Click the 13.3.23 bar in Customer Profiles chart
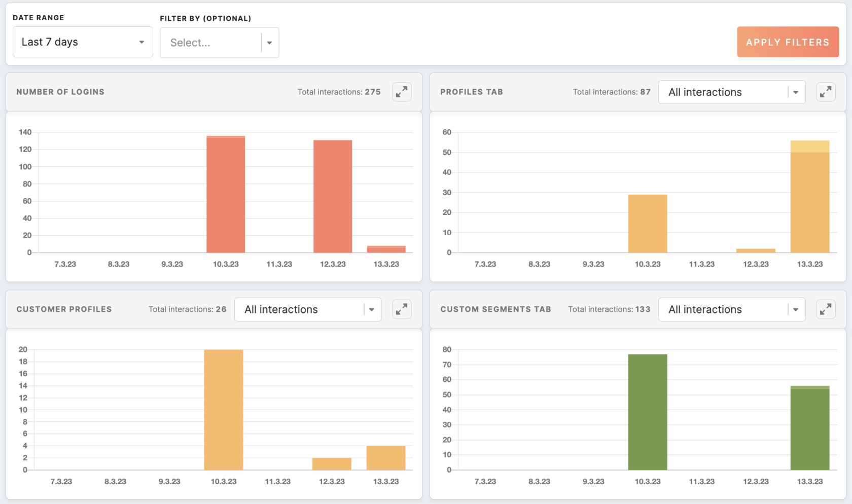Image resolution: width=852 pixels, height=504 pixels. coord(386,458)
